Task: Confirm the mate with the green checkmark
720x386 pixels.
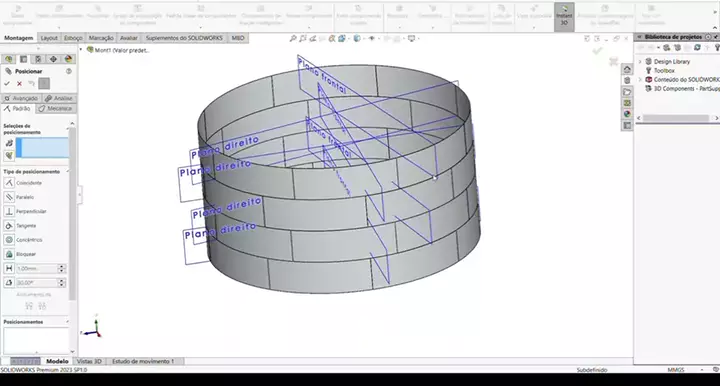Action: coord(7,84)
